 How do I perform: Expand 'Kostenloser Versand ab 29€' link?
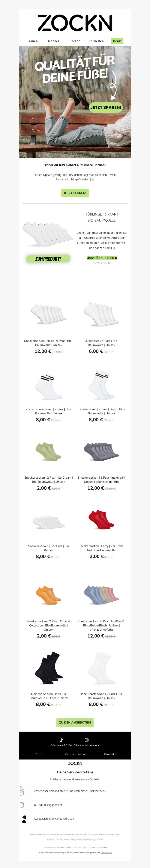70,791
